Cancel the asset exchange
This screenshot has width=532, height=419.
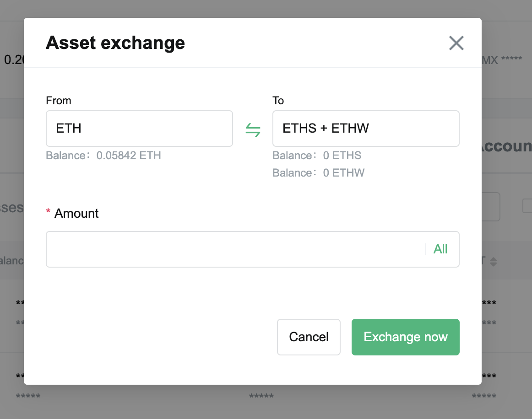click(x=309, y=337)
